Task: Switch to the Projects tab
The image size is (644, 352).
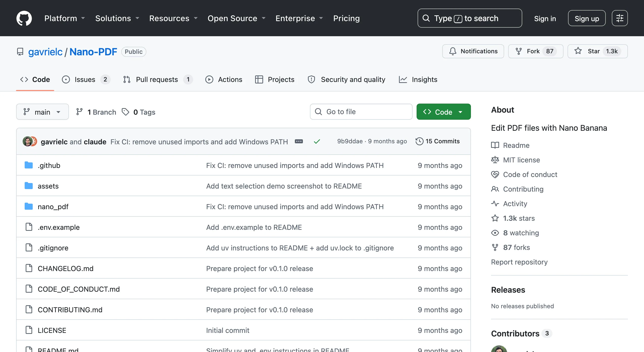Action: pos(274,80)
